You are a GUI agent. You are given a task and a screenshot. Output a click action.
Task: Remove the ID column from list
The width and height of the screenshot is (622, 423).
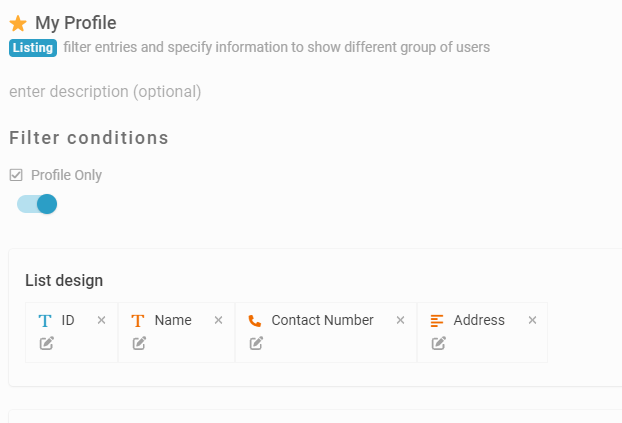[102, 320]
